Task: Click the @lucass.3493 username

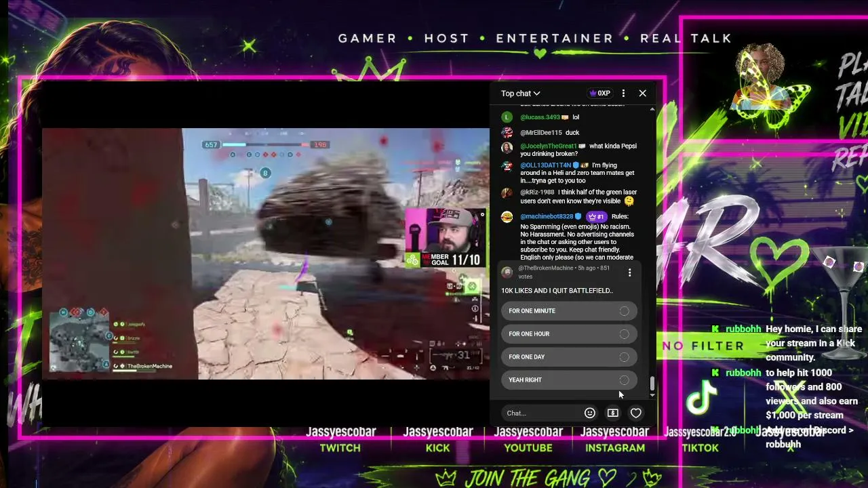Action: (540, 117)
